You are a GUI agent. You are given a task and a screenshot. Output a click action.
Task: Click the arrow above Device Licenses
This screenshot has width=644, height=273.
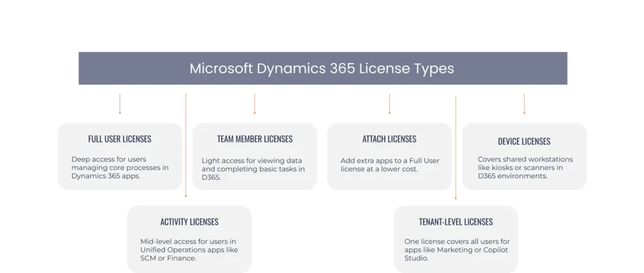coord(524,104)
